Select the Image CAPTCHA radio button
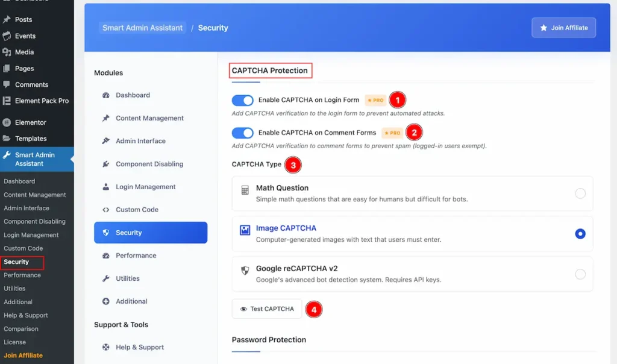617x364 pixels. (580, 234)
